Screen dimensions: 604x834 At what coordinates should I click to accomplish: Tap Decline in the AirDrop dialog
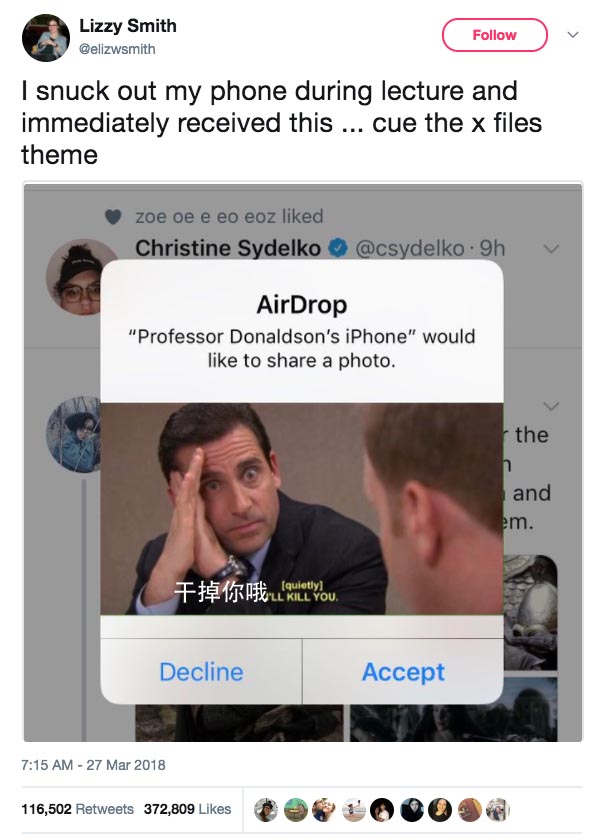[x=202, y=672]
